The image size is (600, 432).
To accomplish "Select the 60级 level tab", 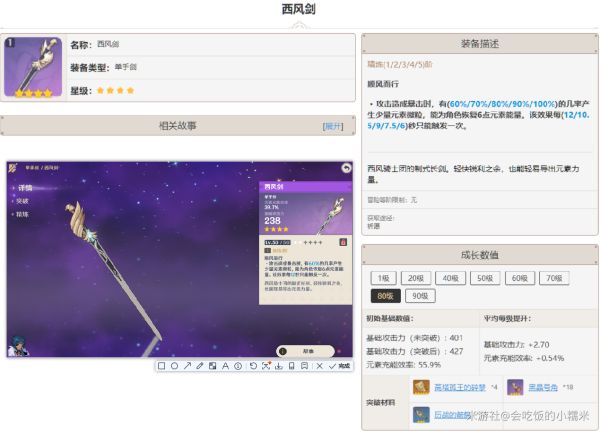I will [x=520, y=278].
